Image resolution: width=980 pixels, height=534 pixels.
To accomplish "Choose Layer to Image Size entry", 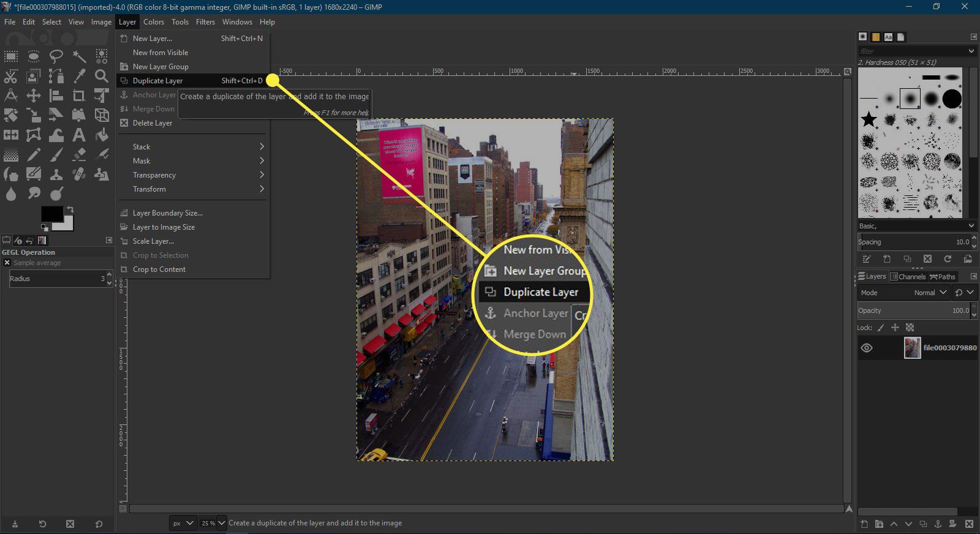I will pos(193,227).
